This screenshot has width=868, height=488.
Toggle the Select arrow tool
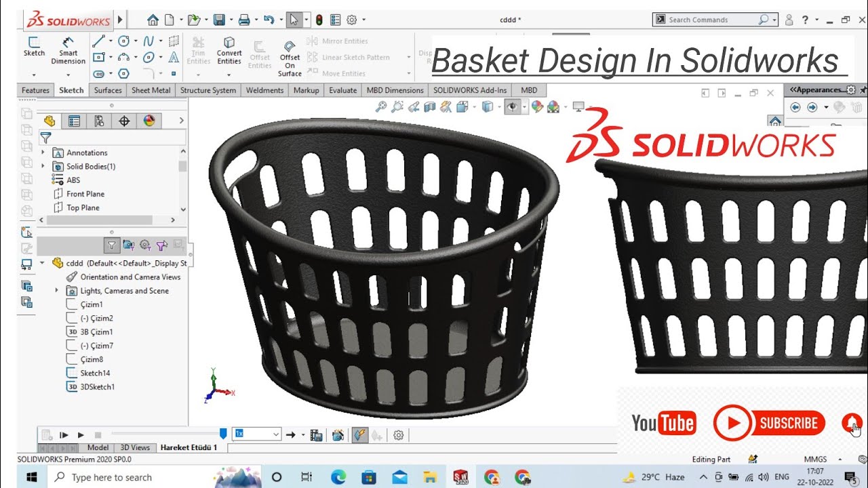click(294, 20)
